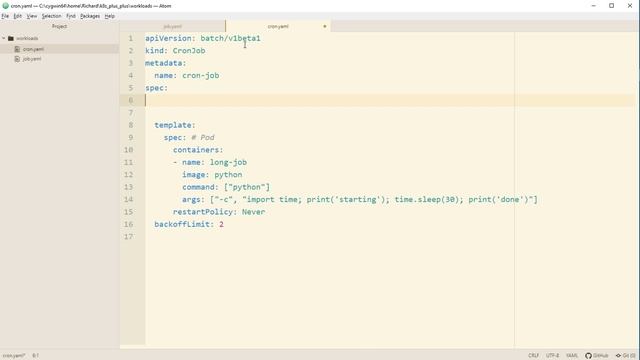The height and width of the screenshot is (360, 640).
Task: Click the 'cron-job' name value
Action: point(200,76)
